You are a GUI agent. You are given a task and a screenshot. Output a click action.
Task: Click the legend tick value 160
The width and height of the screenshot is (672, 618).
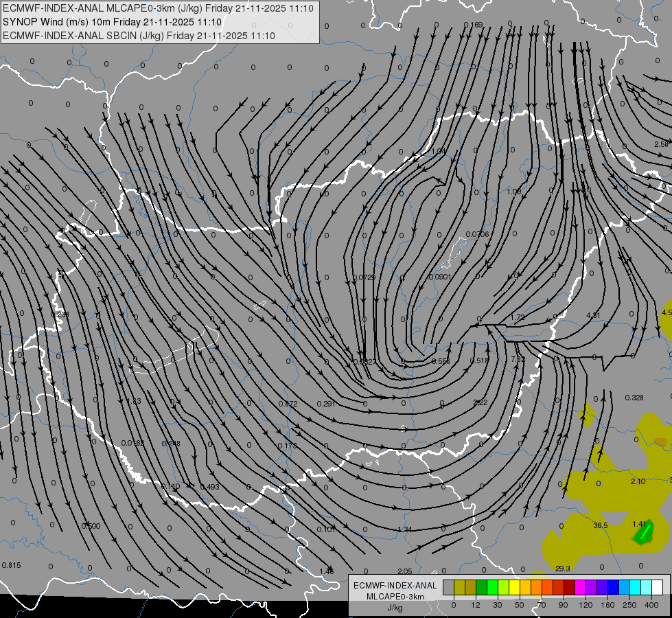pos(607,605)
